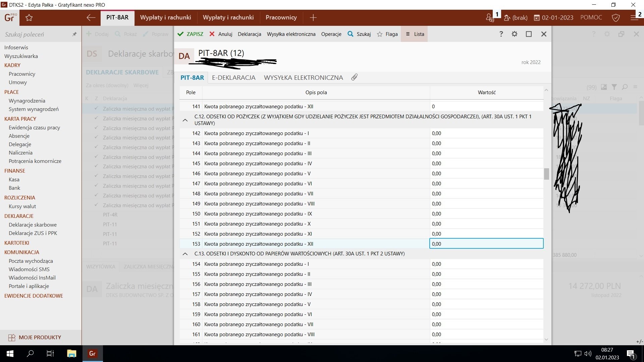644x362 pixels.
Task: Collapse section C.12 Odsetki od pożyczek
Action: (x=185, y=120)
